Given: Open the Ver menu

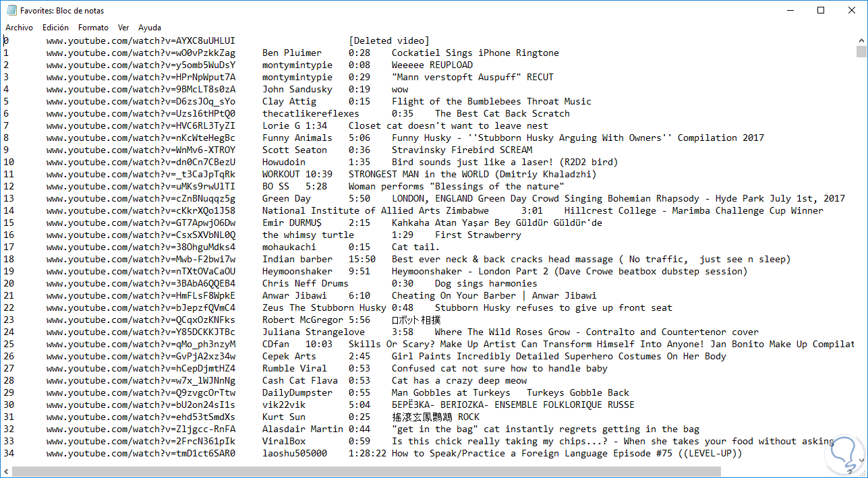Looking at the screenshot, I should 123,28.
